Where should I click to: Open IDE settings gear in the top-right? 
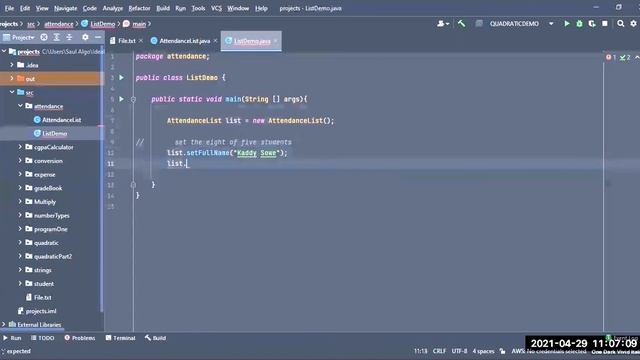[633, 24]
